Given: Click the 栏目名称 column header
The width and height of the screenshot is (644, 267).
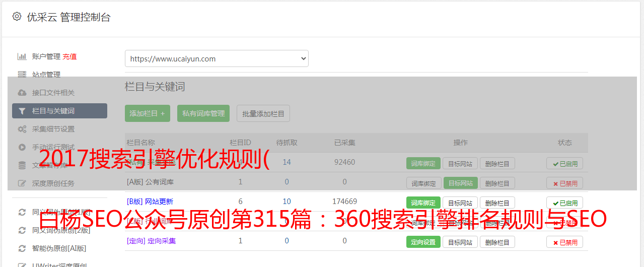Looking at the screenshot, I should pyautogui.click(x=141, y=143).
